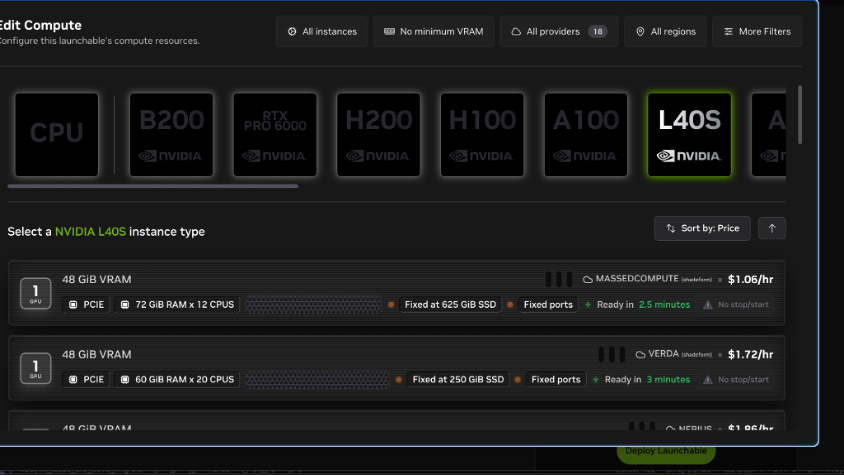844x476 pixels.
Task: Click Fixed at 625 GiB SSD tag
Action: click(x=450, y=304)
